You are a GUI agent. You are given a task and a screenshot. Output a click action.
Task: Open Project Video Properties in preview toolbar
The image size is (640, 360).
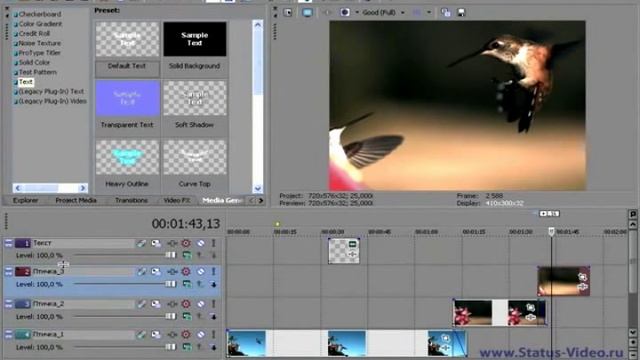click(288, 13)
